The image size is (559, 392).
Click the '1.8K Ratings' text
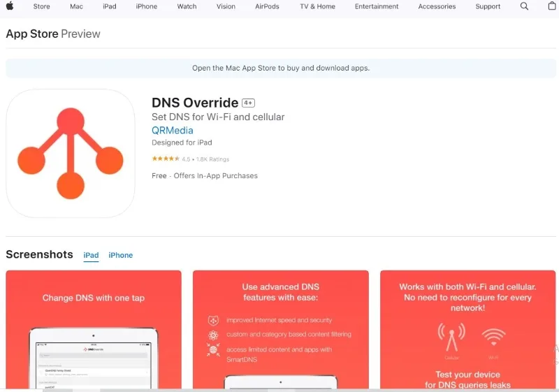click(213, 159)
